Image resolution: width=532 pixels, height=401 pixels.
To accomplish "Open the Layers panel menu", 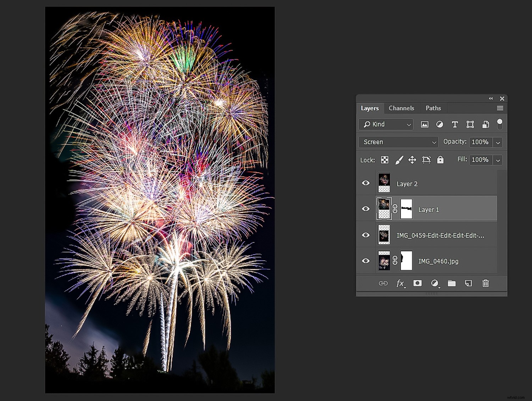I will pyautogui.click(x=500, y=108).
